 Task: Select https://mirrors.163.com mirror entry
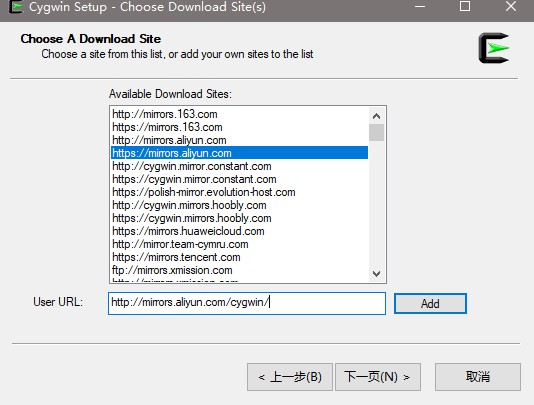[239, 127]
